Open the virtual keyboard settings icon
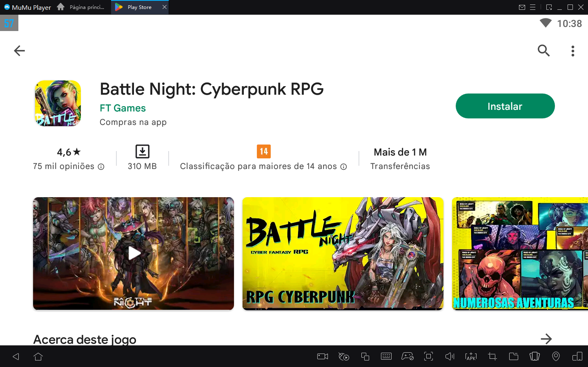Screen dimensions: 588x367 [x=386, y=356]
